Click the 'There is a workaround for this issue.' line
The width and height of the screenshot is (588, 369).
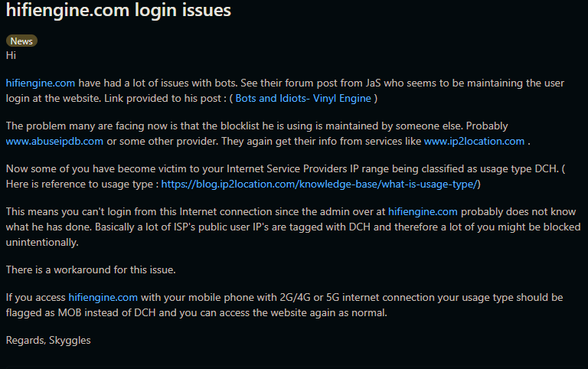click(91, 269)
